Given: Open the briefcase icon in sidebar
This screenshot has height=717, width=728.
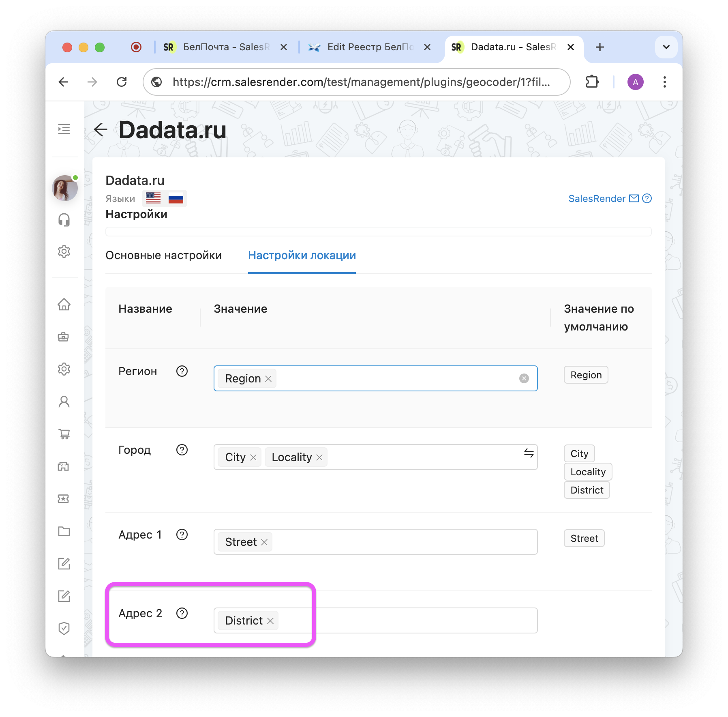Looking at the screenshot, I should point(64,337).
